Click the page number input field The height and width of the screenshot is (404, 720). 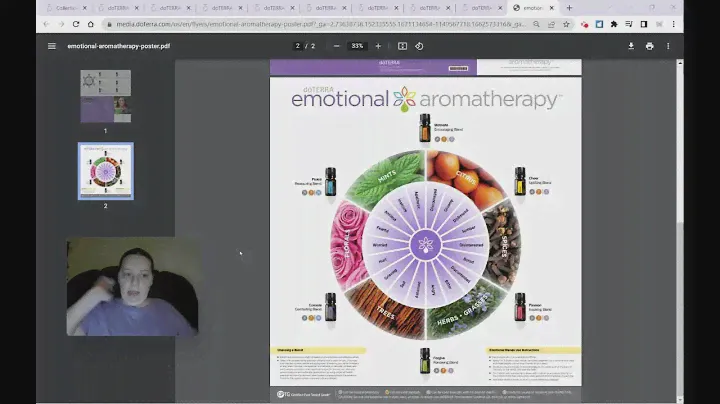click(297, 46)
